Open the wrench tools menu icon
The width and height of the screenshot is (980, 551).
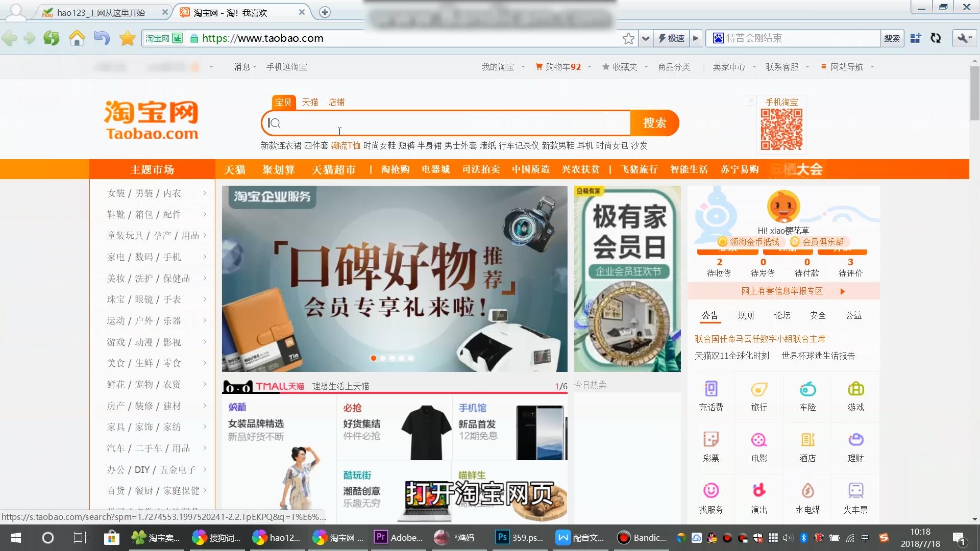(x=964, y=38)
